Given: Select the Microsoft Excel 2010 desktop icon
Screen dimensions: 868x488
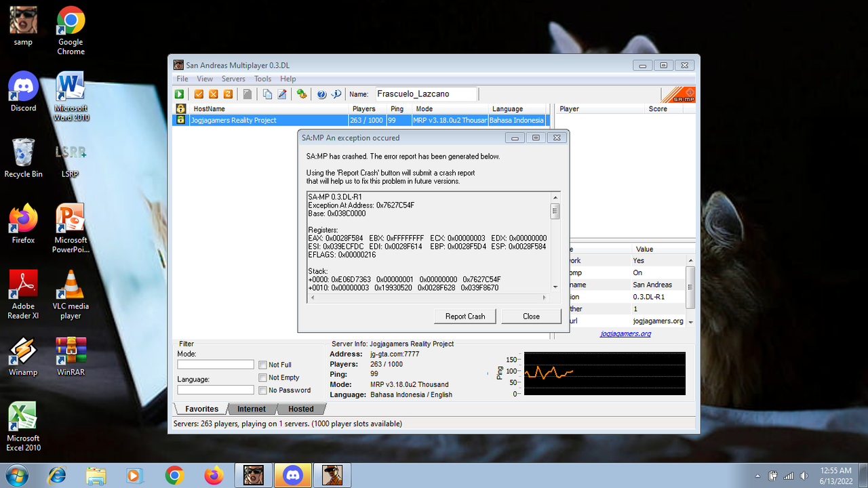Looking at the screenshot, I should [x=23, y=426].
